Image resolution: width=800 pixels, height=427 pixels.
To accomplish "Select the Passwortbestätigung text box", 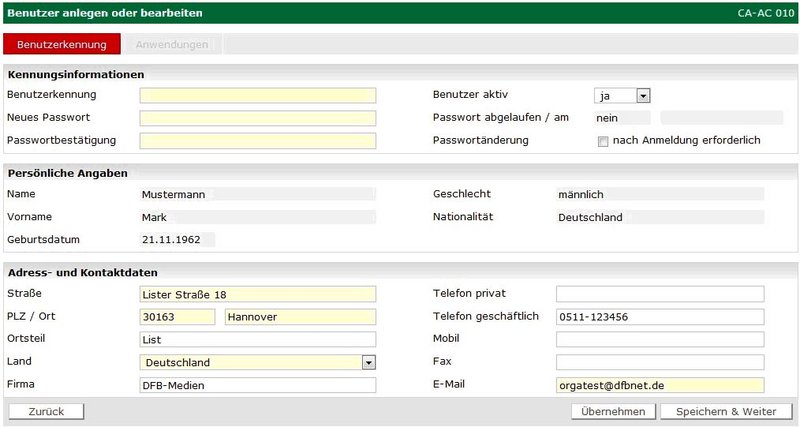I will click(257, 140).
